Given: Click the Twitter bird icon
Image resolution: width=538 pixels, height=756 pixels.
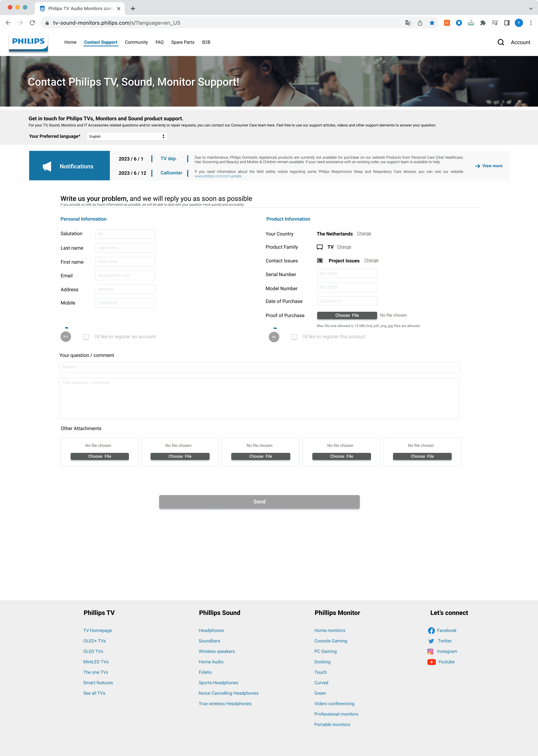Looking at the screenshot, I should [431, 641].
